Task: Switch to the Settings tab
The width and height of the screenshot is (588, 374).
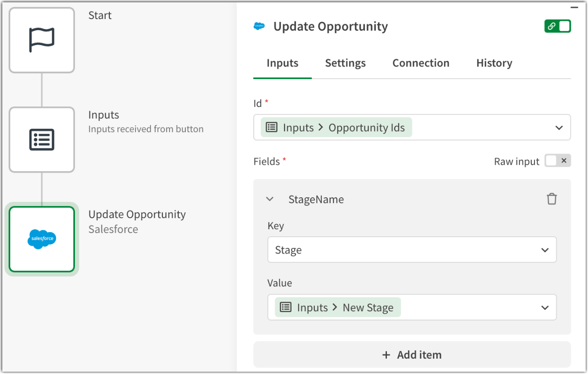Action: coord(345,63)
